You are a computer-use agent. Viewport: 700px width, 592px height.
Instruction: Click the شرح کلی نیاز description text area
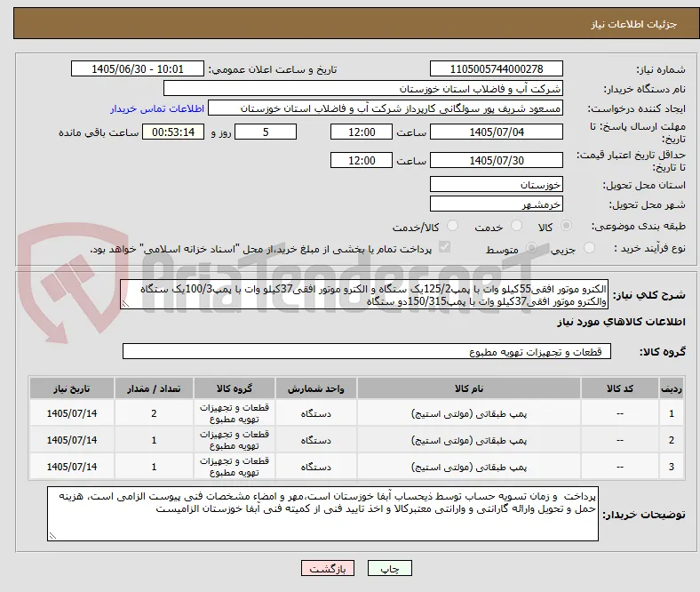364,294
